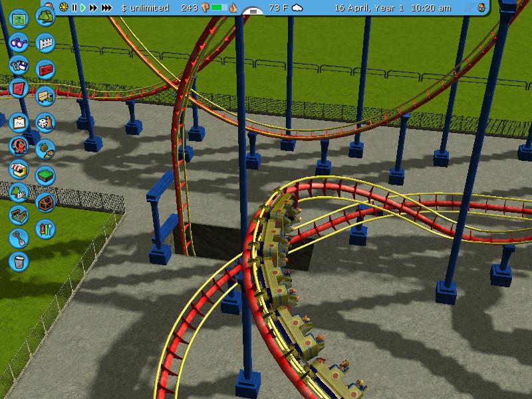The image size is (532, 399).
Task: Click the cloud weather indicator
Action: point(297,8)
